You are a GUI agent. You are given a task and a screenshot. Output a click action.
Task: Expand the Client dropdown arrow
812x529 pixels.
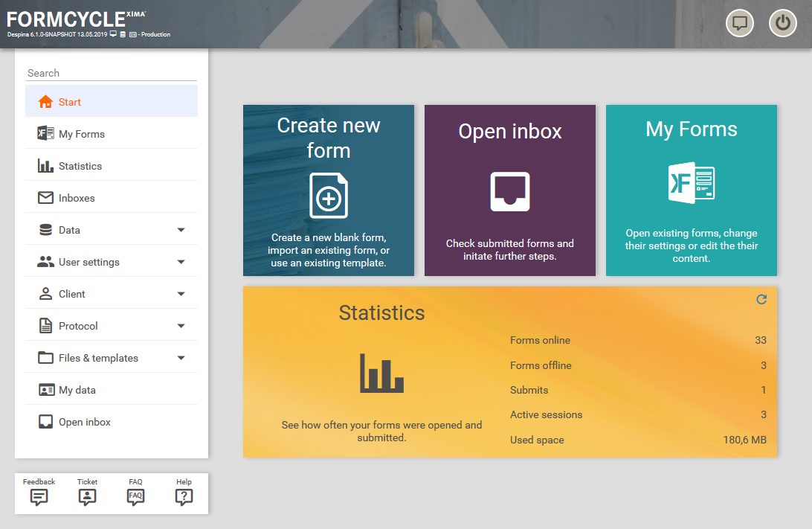click(181, 294)
